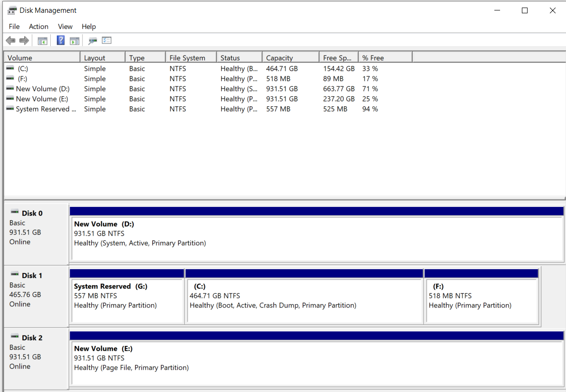Click the Disk 0 drive icon

tap(14, 212)
